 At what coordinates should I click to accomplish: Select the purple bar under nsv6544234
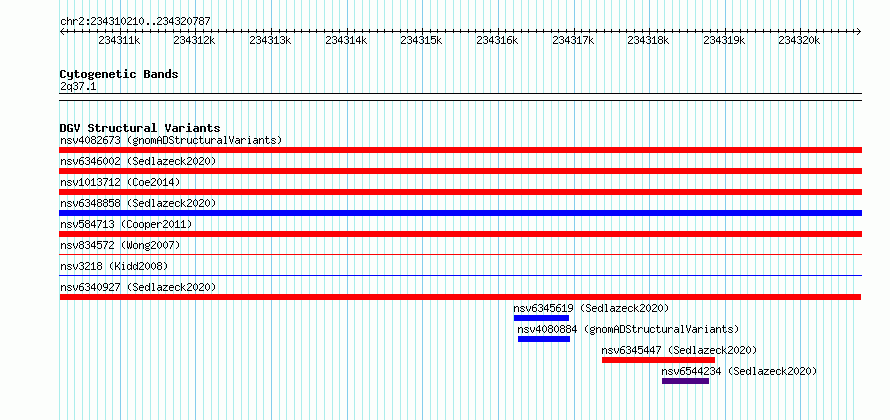pyautogui.click(x=686, y=381)
